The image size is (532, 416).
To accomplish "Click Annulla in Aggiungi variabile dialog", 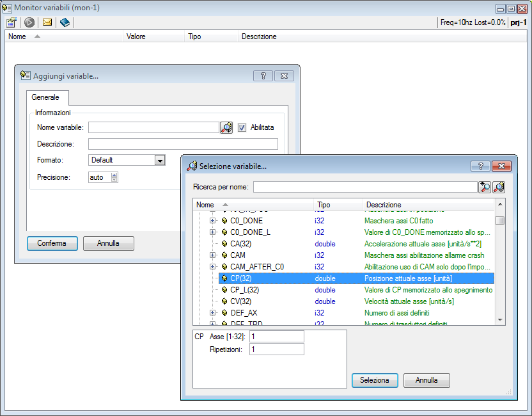I will point(109,243).
